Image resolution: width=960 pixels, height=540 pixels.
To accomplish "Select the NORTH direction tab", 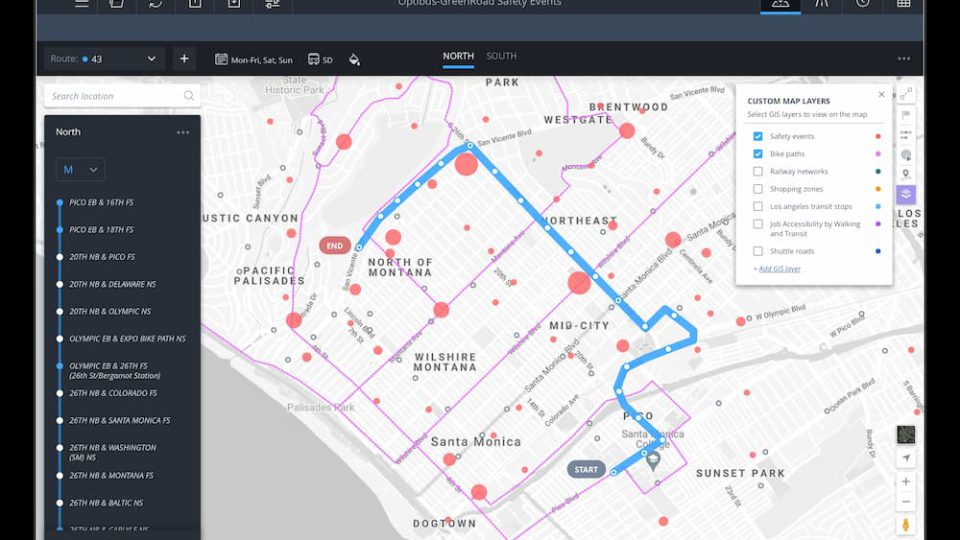I will click(x=458, y=56).
